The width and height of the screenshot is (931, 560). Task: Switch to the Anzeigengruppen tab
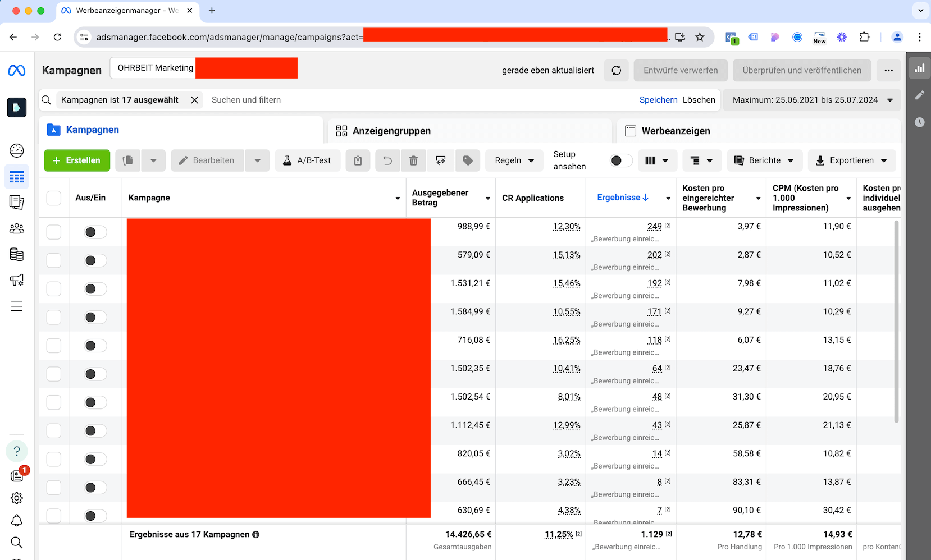[391, 131]
